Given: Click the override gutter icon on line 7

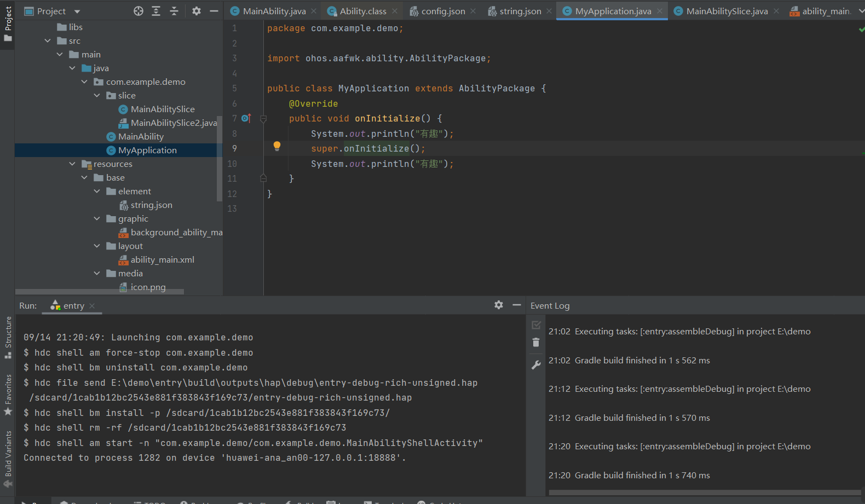Looking at the screenshot, I should 246,118.
